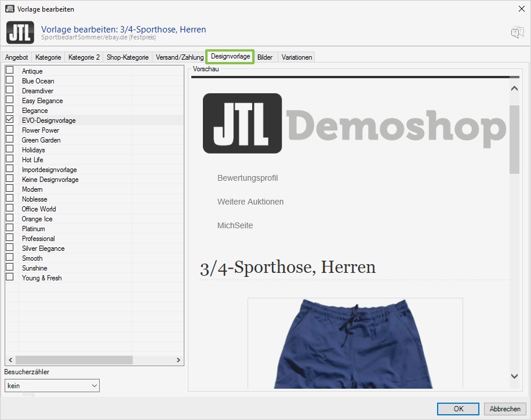Uncheck the EVO-Designvorlage template

point(9,120)
